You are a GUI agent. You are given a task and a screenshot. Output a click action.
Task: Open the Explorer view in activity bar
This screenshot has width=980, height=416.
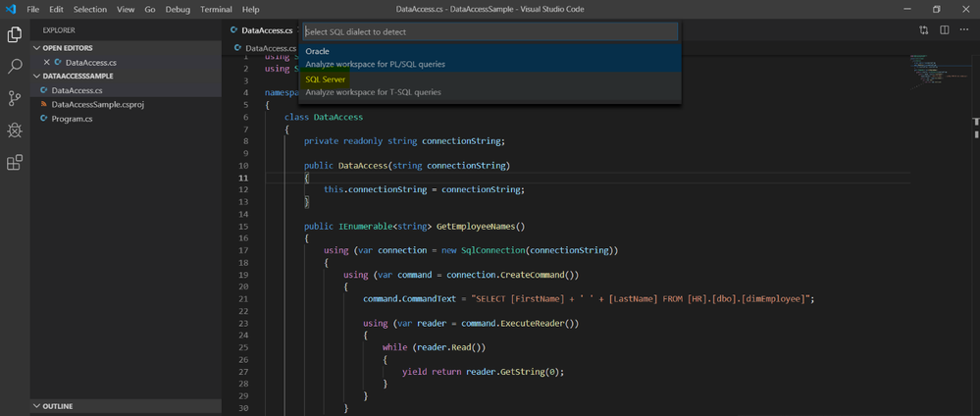(15, 35)
